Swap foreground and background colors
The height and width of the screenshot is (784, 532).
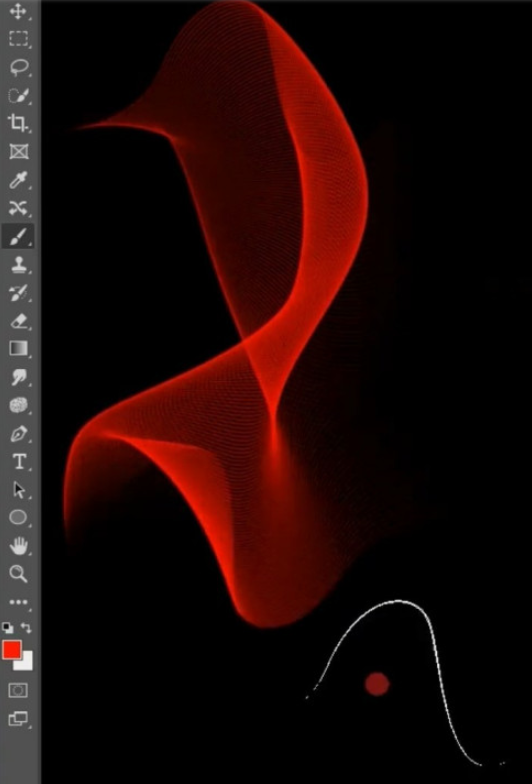pos(26,628)
